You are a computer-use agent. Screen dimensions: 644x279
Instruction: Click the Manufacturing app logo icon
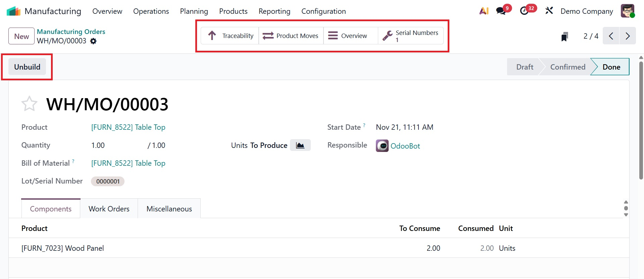click(x=13, y=11)
